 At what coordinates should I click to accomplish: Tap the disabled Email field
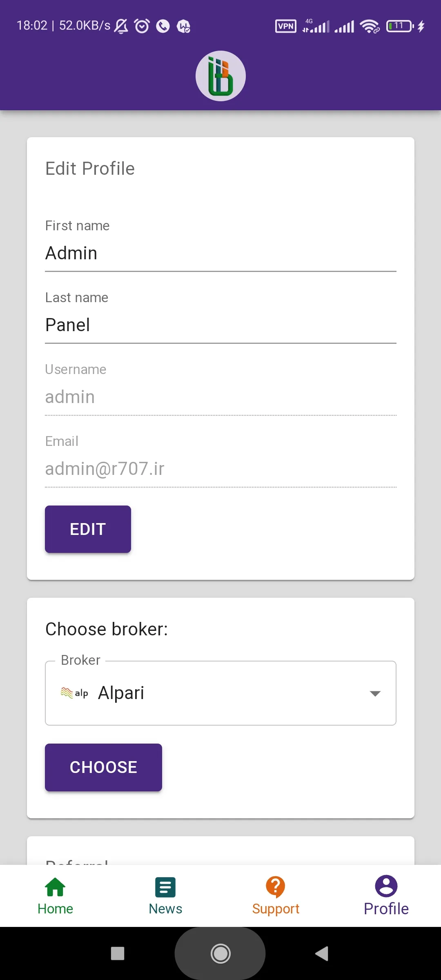pyautogui.click(x=220, y=469)
